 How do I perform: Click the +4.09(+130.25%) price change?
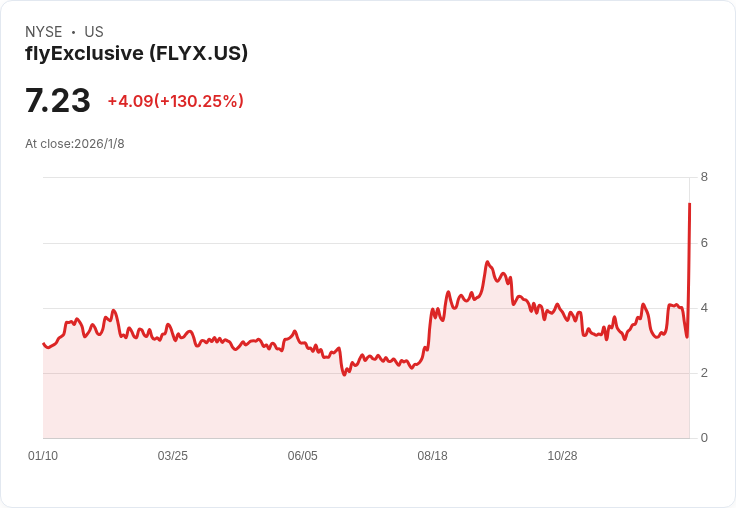[175, 101]
